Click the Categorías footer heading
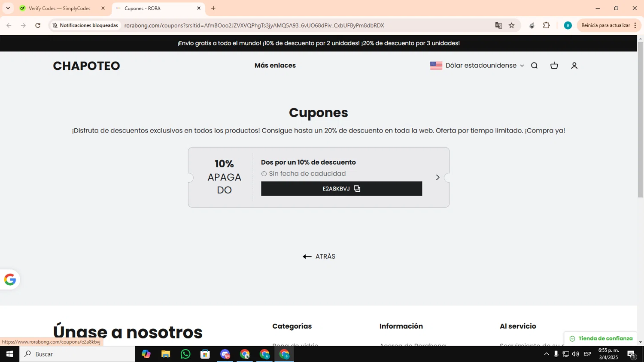Viewport: 644px width, 362px height. pyautogui.click(x=292, y=326)
